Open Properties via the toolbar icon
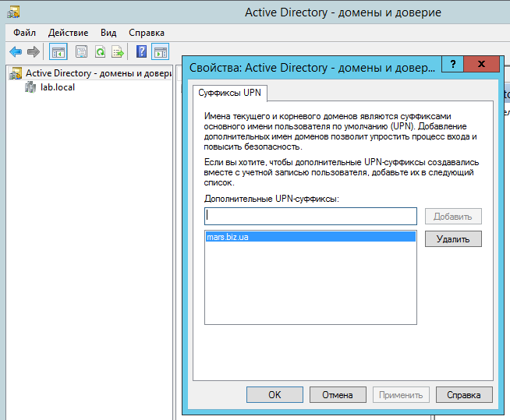 click(81, 52)
